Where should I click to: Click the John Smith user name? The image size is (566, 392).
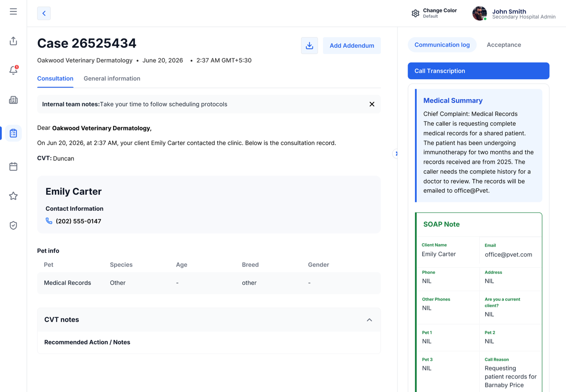click(x=509, y=11)
